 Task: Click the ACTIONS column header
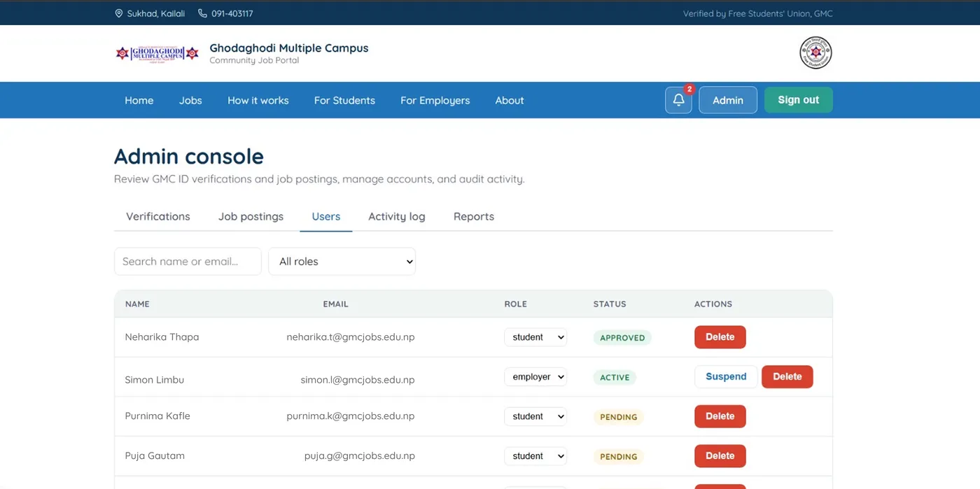coord(713,304)
